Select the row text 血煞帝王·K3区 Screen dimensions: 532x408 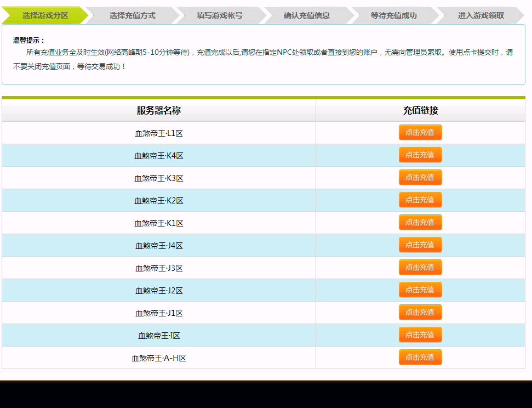[159, 178]
